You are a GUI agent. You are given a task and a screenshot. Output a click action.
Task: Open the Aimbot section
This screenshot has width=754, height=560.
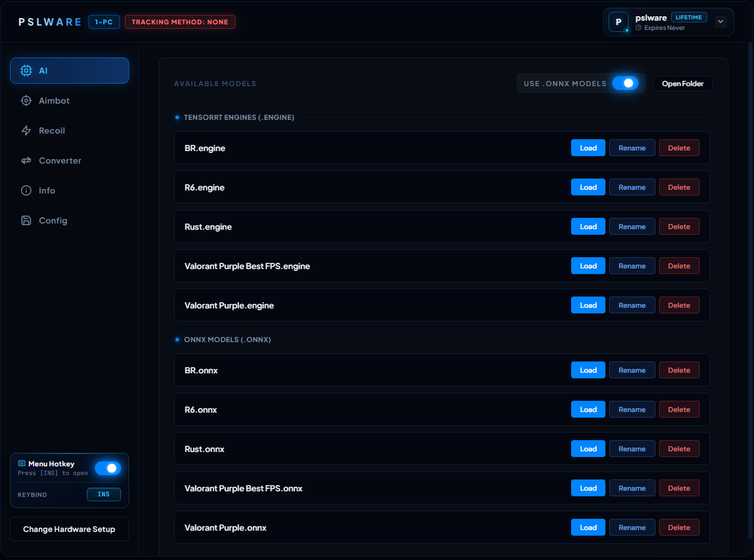(x=69, y=101)
